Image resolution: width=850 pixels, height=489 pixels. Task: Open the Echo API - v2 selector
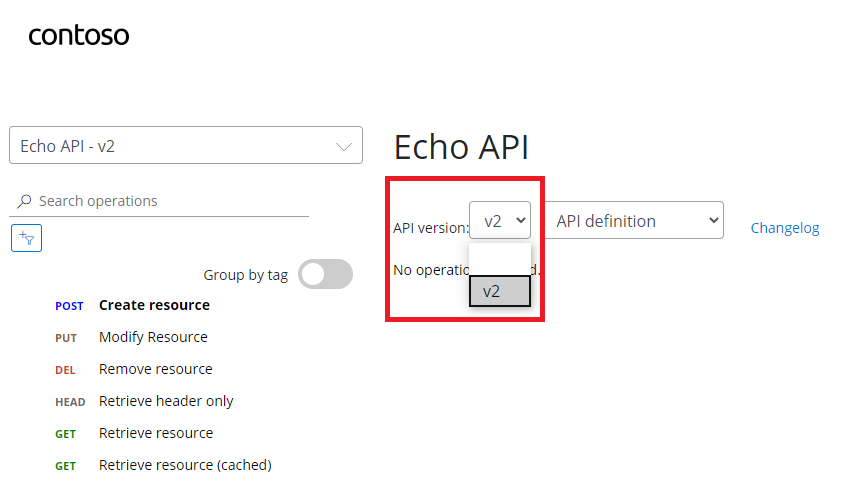(186, 145)
